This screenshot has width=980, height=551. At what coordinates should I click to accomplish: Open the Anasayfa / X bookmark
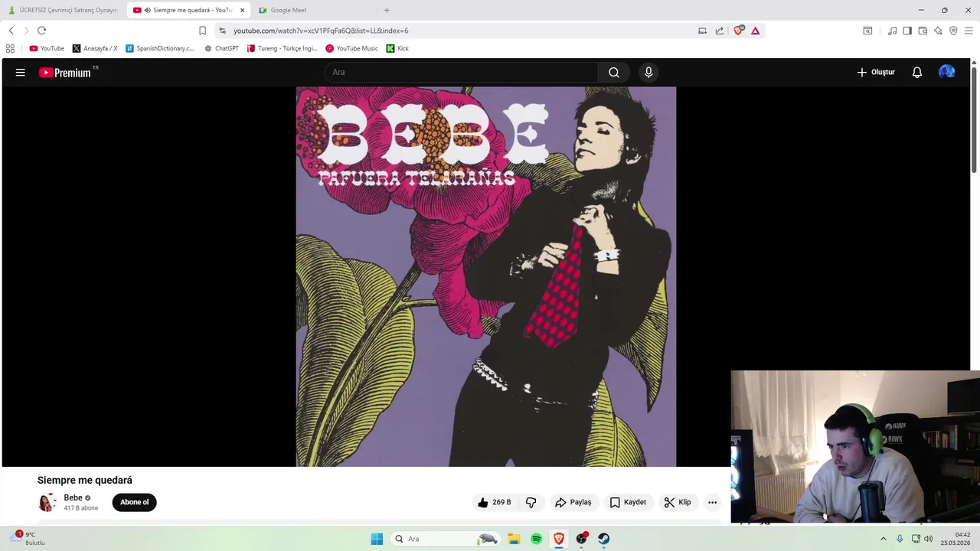(95, 48)
